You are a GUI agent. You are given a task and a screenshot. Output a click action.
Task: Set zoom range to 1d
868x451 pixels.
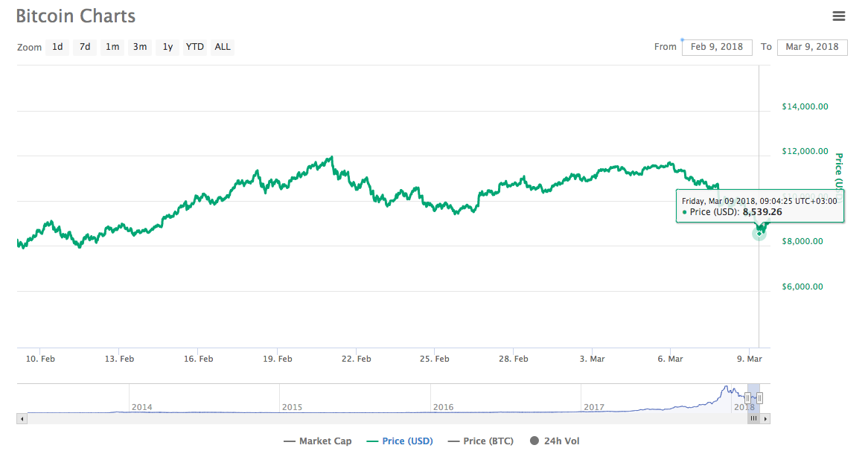click(x=57, y=47)
